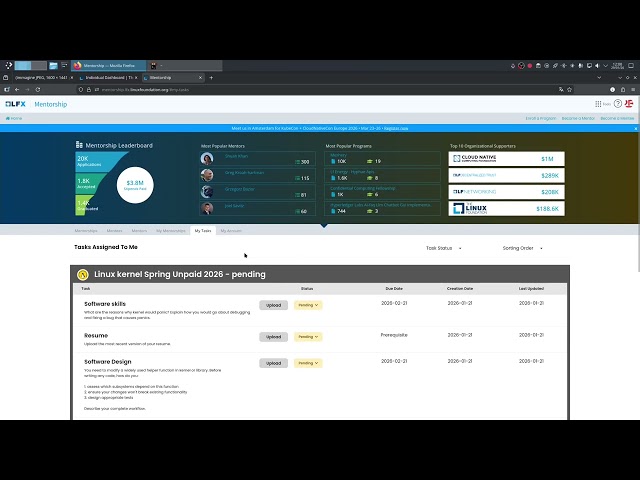Click the Prerequisite due date cell
Viewport: 640px width, 480px height.
394,335
